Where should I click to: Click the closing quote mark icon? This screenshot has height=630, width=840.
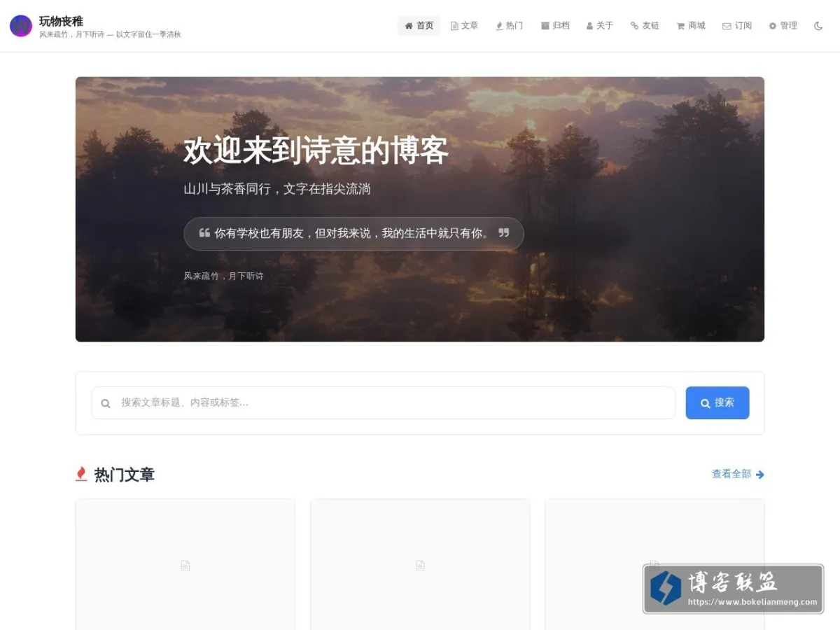(x=504, y=233)
